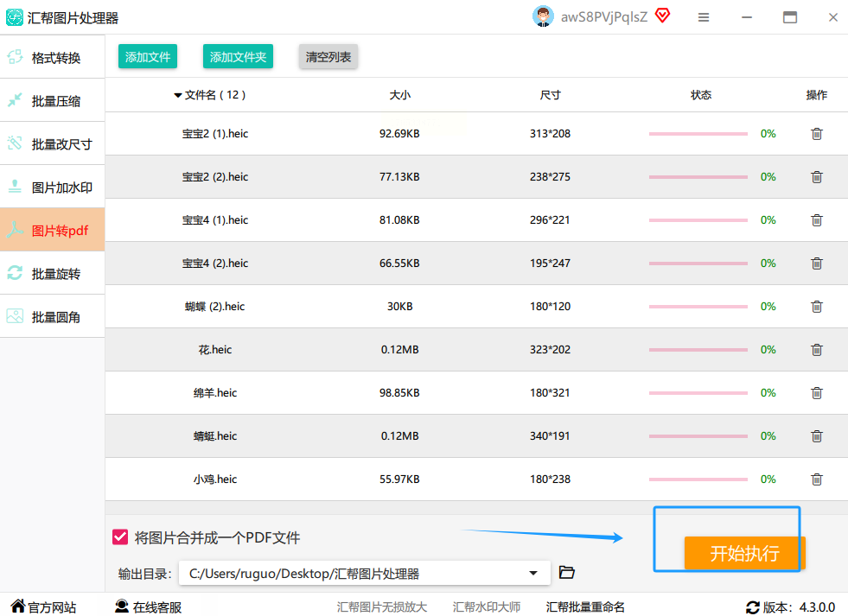Click the 添加文件 button
The image size is (848, 616).
[x=148, y=57]
